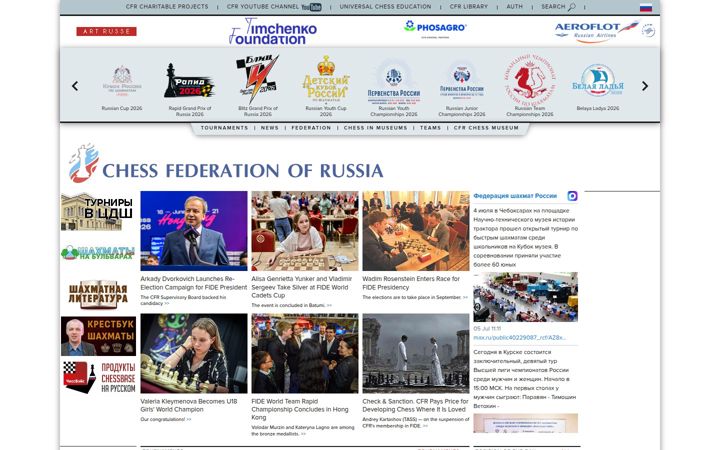Open CFR Chess Museum menu
Image resolution: width=720 pixels, height=450 pixels.
pyautogui.click(x=486, y=128)
